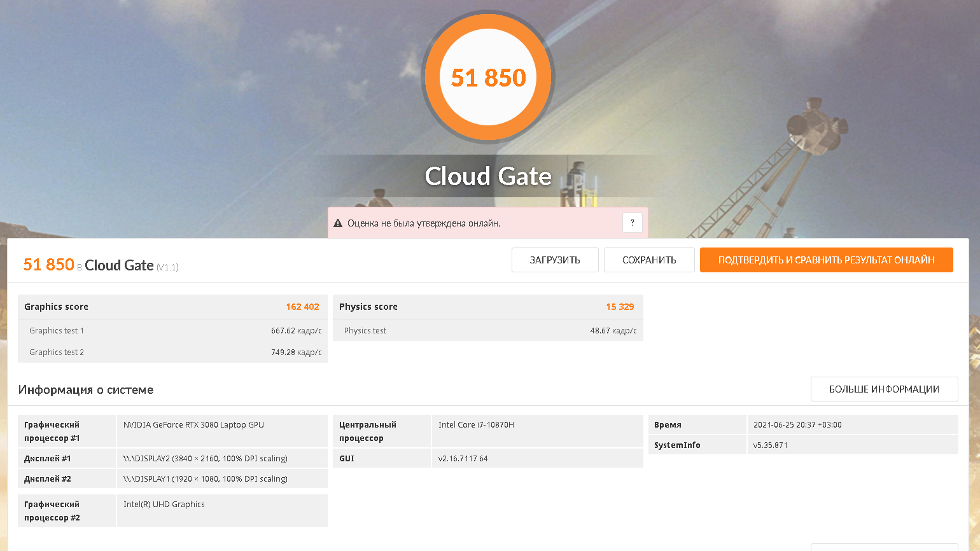Click the ЗАГРУЗИТЬ button

(555, 260)
